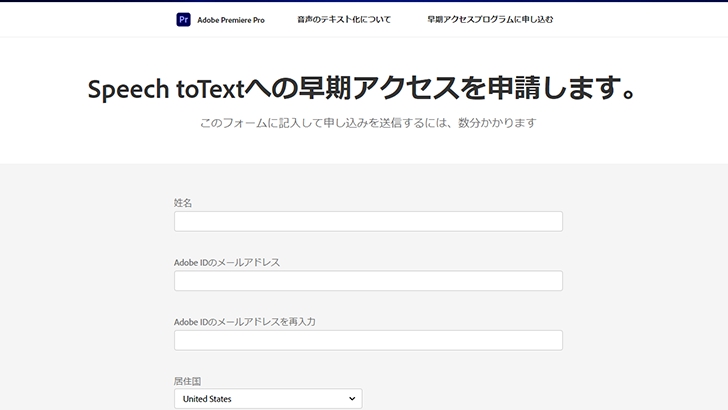Click the Adobe IDのメールアドレス label text

pos(227,262)
